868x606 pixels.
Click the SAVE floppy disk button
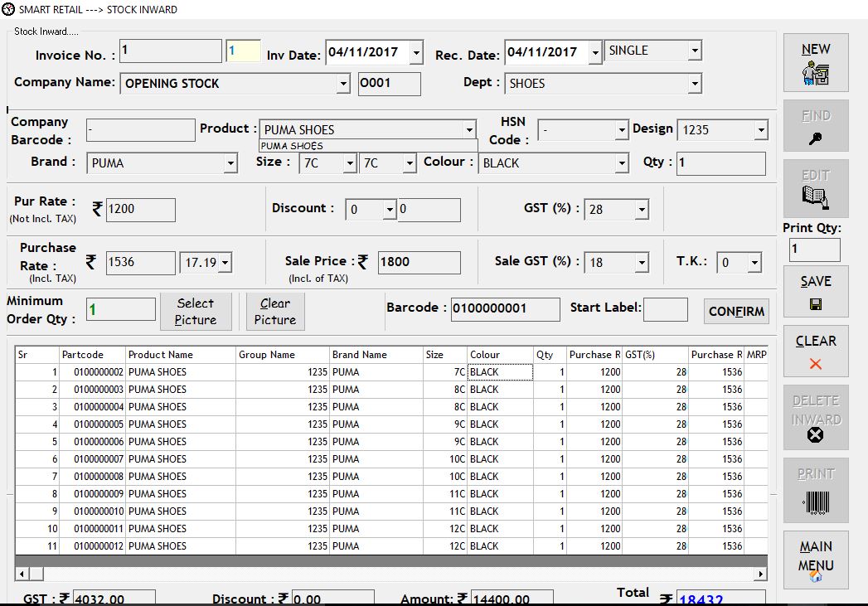(816, 291)
